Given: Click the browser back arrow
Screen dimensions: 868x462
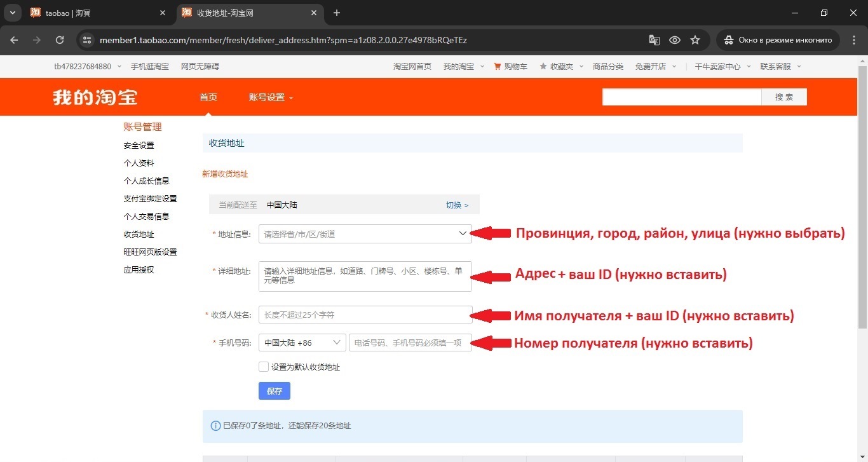Looking at the screenshot, I should pos(15,40).
